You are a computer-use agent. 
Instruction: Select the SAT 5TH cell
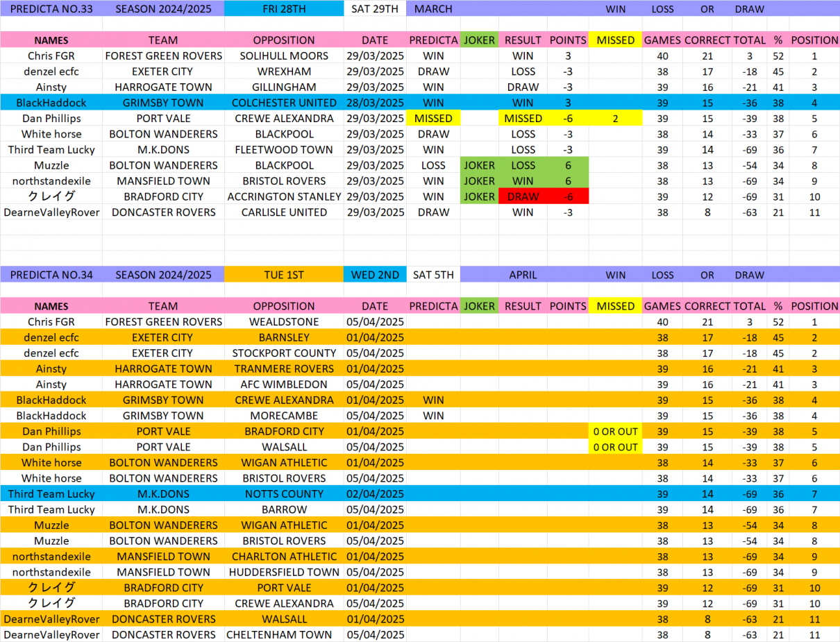coord(433,275)
